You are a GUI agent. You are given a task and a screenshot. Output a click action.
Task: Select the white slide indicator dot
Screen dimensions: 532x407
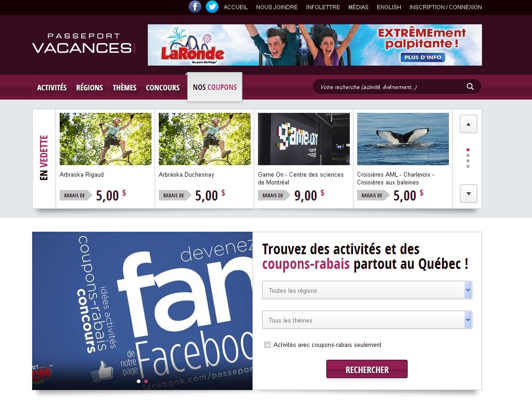(139, 381)
